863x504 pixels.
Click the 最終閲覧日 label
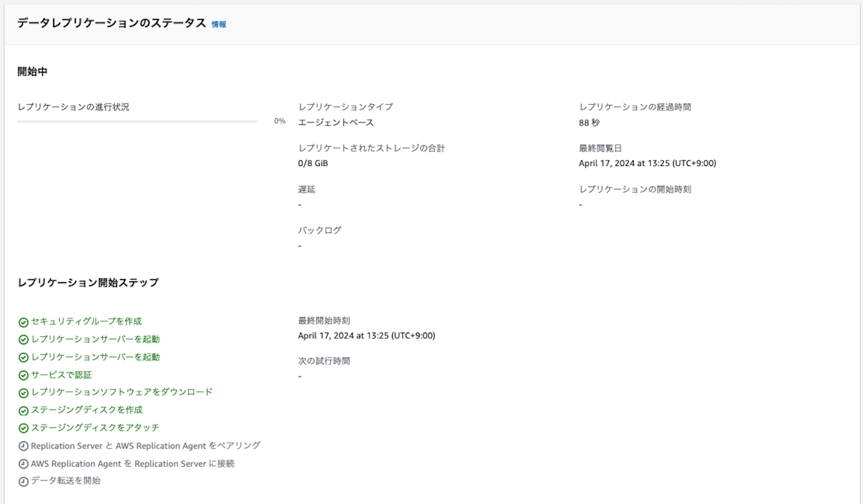pos(600,148)
